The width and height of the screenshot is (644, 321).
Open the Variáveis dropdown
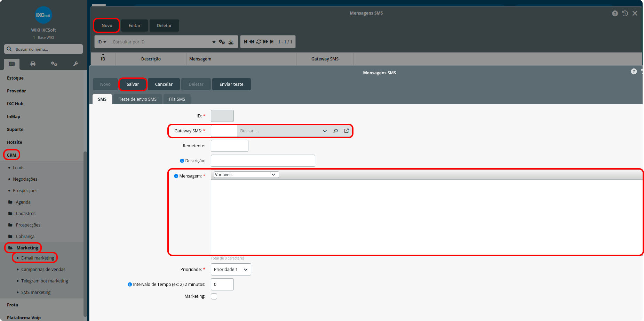(x=246, y=174)
